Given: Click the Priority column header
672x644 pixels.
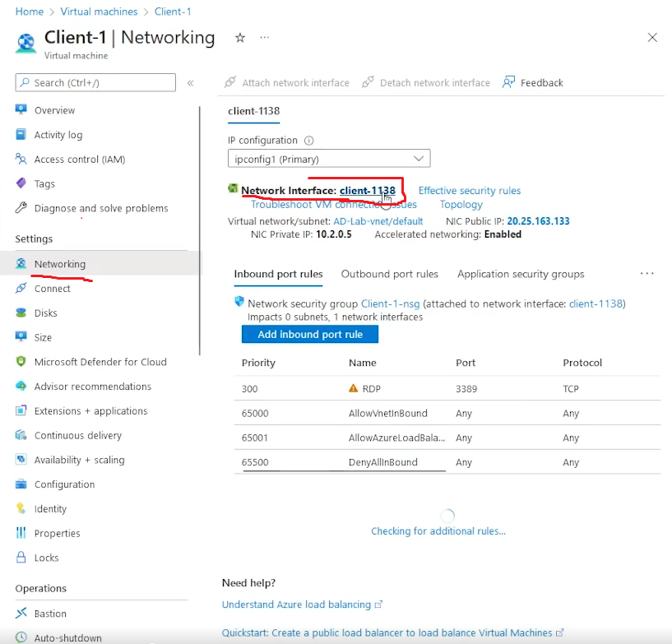Looking at the screenshot, I should pyautogui.click(x=258, y=363).
